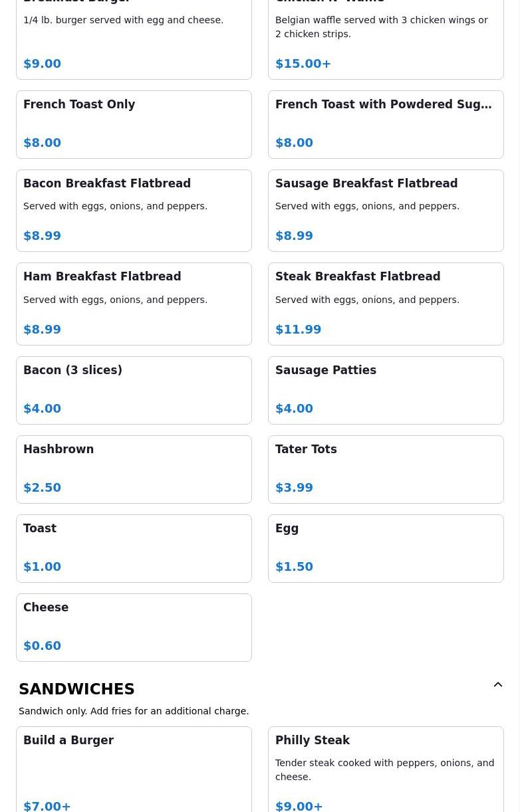520x812 pixels.
Task: Pick the Sausage Breakfast Flatbread
Action: [386, 210]
